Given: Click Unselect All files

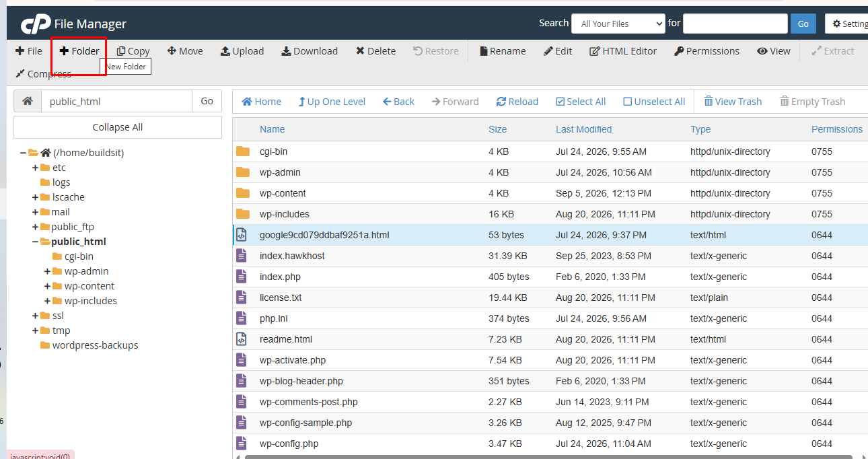Looking at the screenshot, I should click(x=654, y=102).
